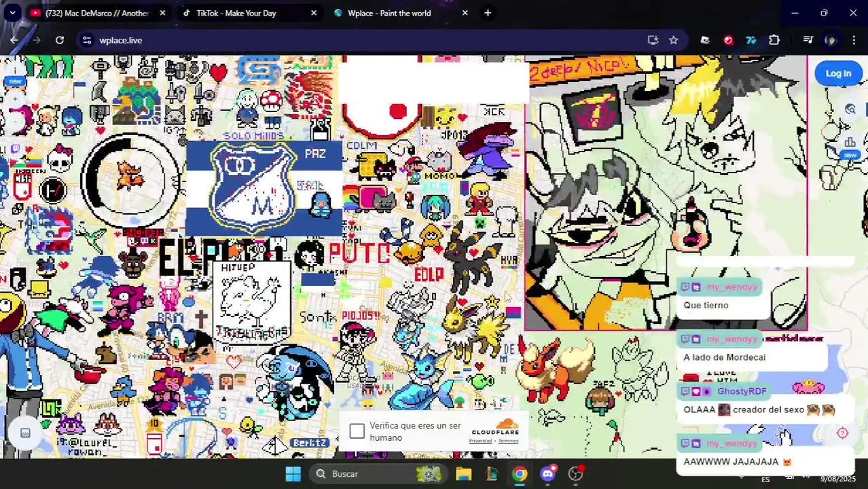868x489 pixels.
Task: Click GhostyRDF username in chat overlay
Action: click(742, 391)
